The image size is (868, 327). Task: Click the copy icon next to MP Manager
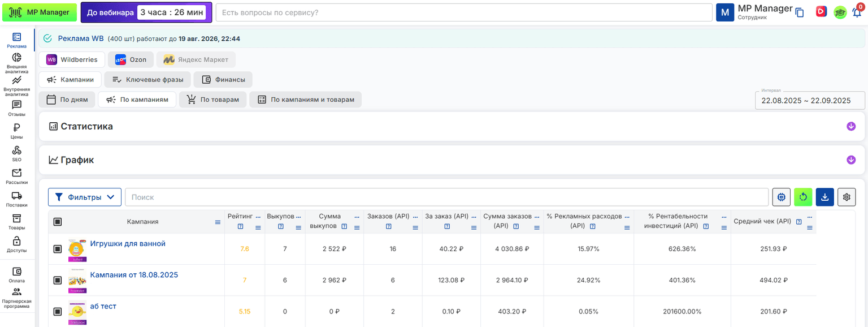coord(800,12)
